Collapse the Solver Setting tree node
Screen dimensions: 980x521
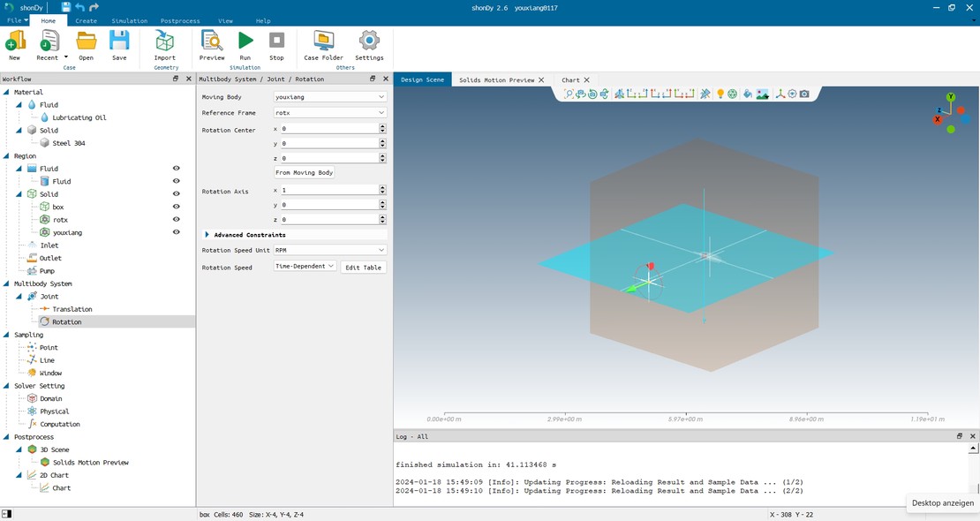click(x=7, y=386)
